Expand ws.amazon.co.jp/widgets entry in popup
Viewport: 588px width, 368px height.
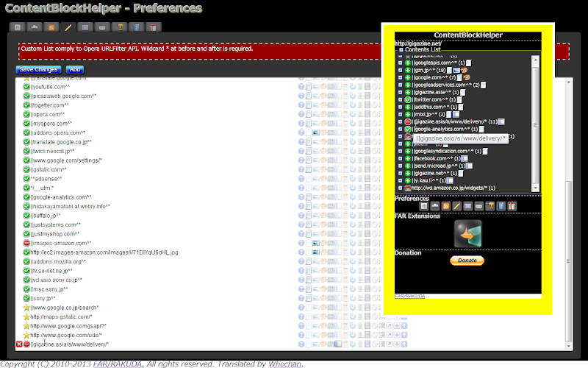point(400,188)
